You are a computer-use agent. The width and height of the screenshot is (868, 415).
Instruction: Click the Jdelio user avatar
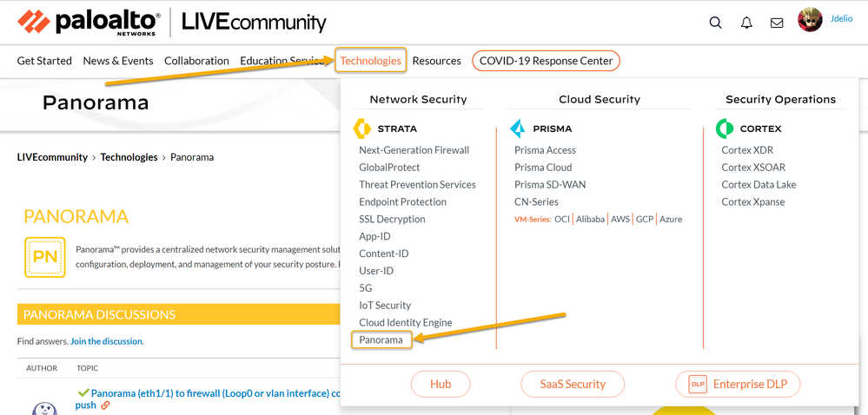tap(810, 20)
